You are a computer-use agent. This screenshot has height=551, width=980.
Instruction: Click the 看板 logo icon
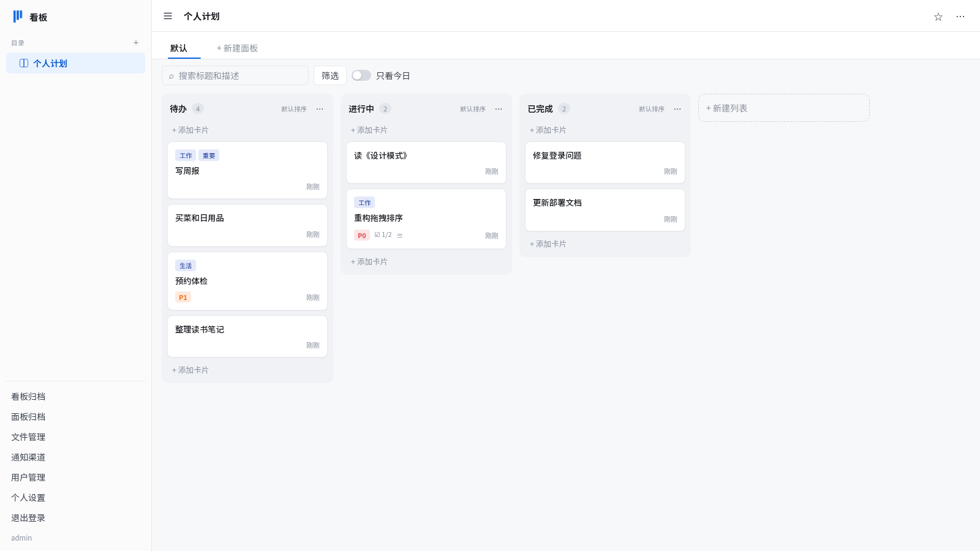coord(18,17)
